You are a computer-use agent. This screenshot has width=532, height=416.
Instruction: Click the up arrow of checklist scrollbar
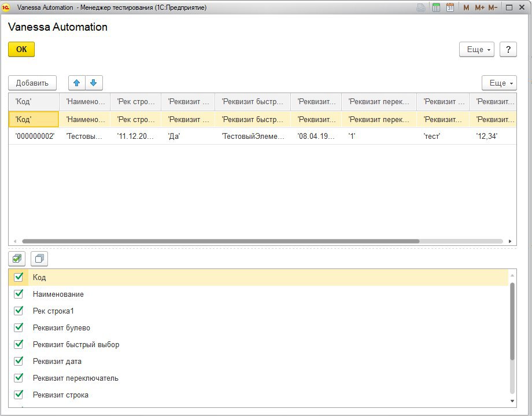[x=512, y=275]
